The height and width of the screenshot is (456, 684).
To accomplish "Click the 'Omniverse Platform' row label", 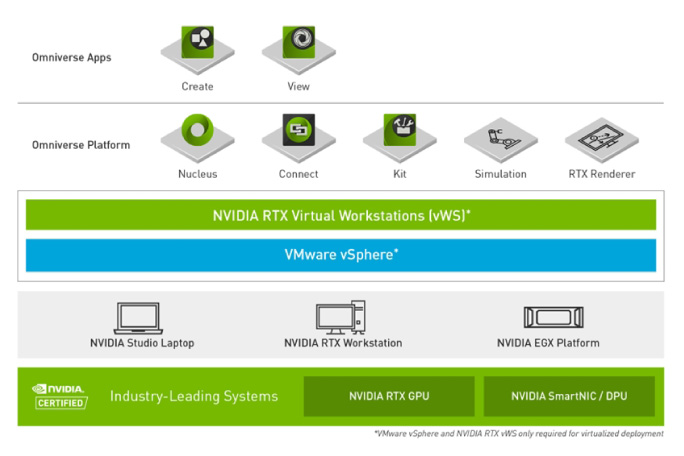I will 81,145.
